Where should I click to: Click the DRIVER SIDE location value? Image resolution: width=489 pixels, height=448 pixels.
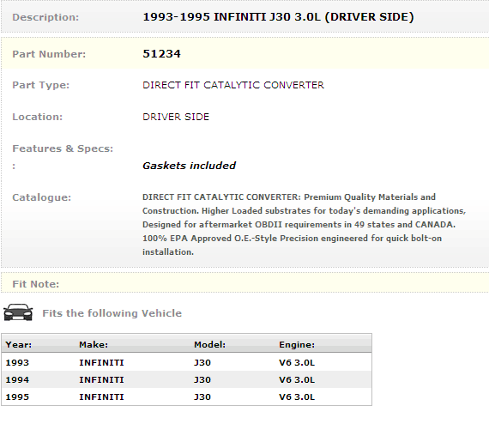click(x=176, y=117)
